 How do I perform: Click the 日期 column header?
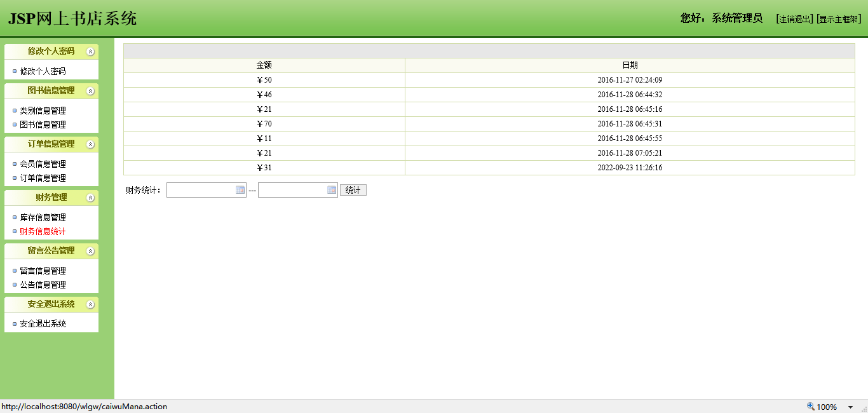[630, 65]
